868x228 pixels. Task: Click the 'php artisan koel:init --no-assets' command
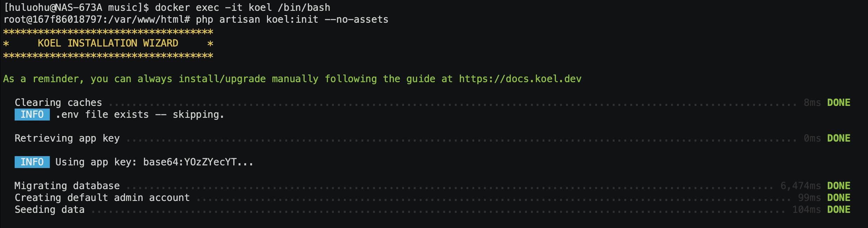coord(292,20)
